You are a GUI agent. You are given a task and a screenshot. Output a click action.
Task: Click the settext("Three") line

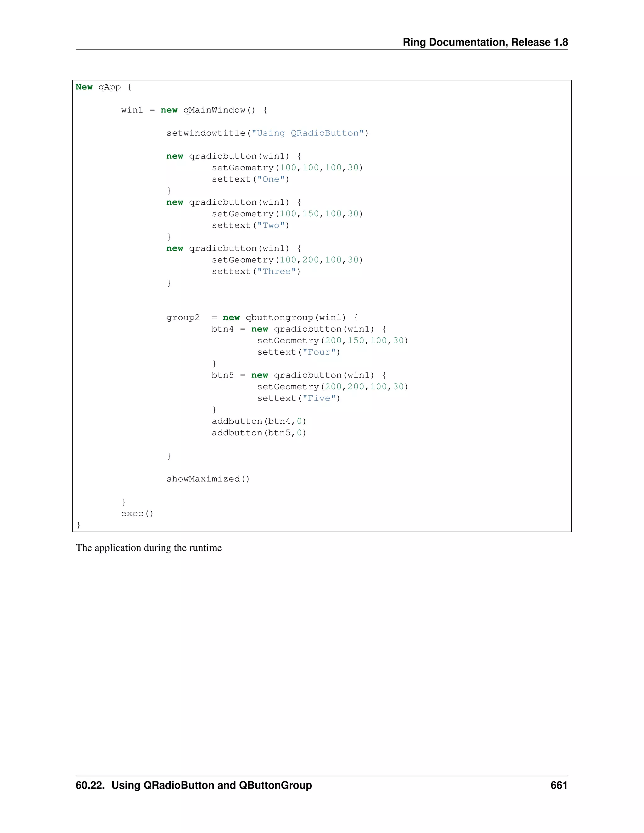pyautogui.click(x=256, y=272)
